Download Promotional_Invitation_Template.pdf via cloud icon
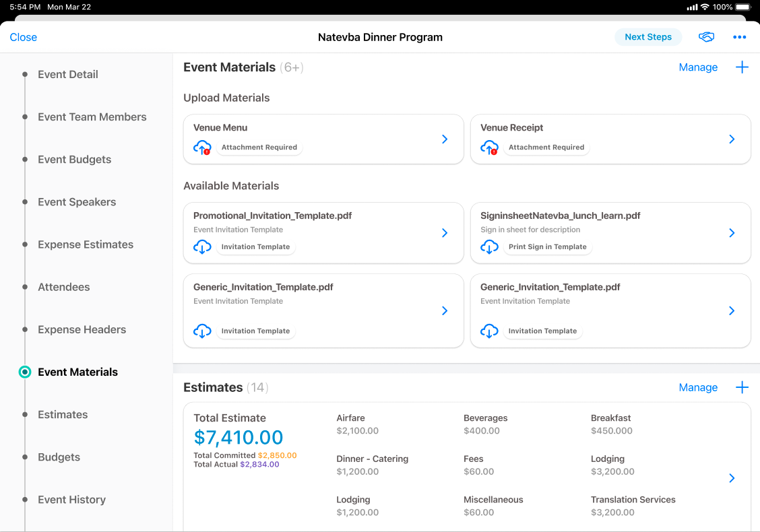Image resolution: width=760 pixels, height=532 pixels. (202, 247)
